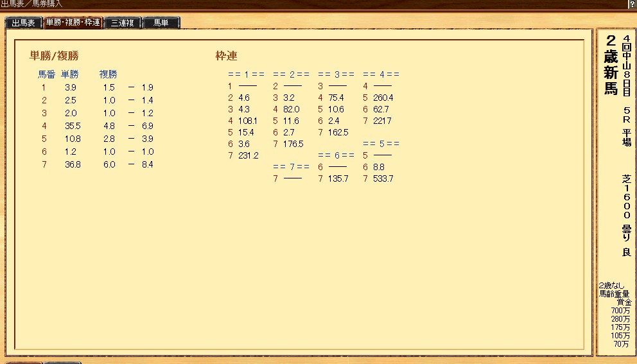The width and height of the screenshot is (637, 364).
Task: Select bracket quinella odds 62.7
Action: 381,109
